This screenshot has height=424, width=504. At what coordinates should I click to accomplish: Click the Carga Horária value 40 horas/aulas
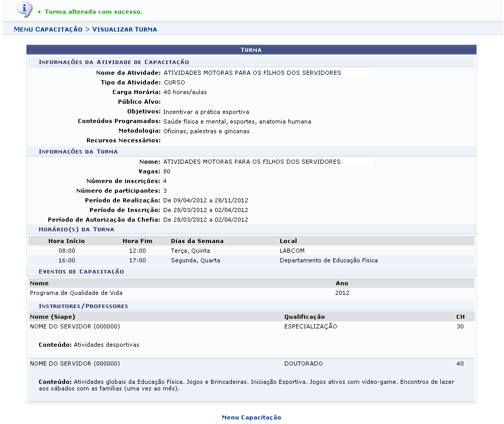click(x=185, y=92)
